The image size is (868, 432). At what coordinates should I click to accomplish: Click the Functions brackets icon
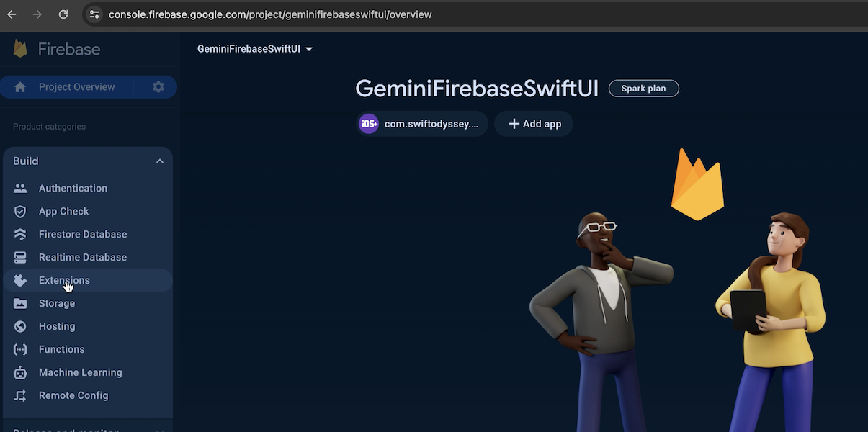20,350
